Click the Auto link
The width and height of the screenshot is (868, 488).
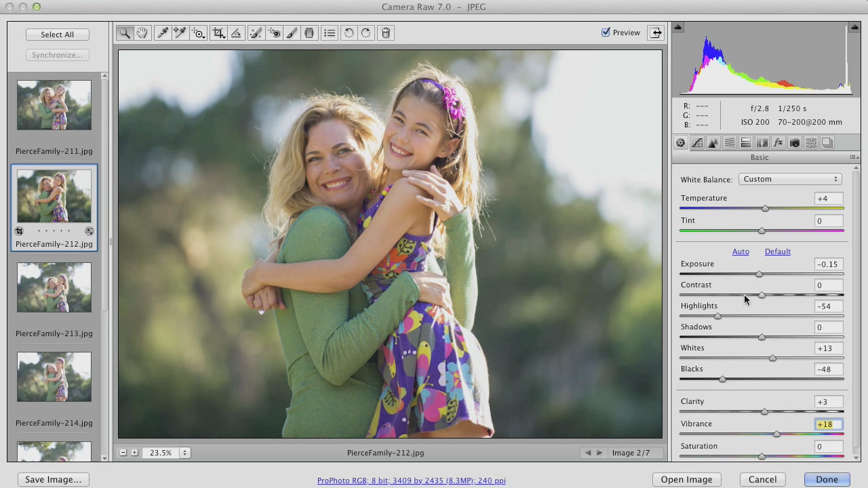coord(741,251)
